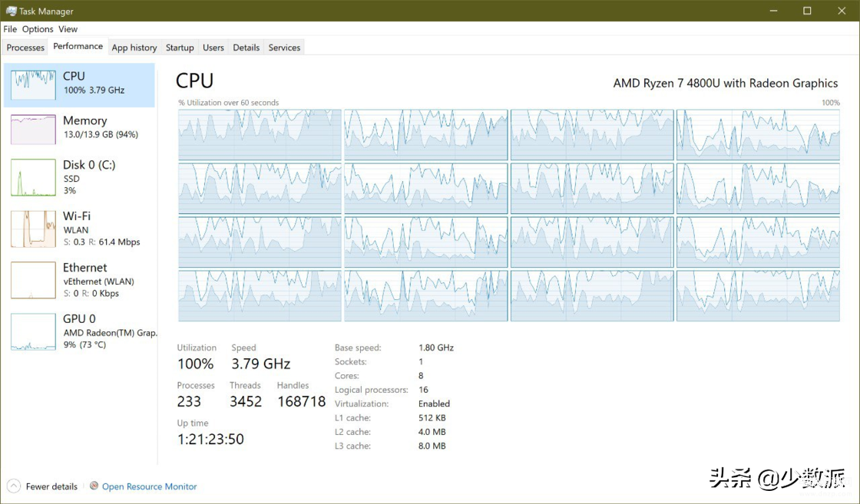
Task: Go to the Users tab
Action: 213,48
